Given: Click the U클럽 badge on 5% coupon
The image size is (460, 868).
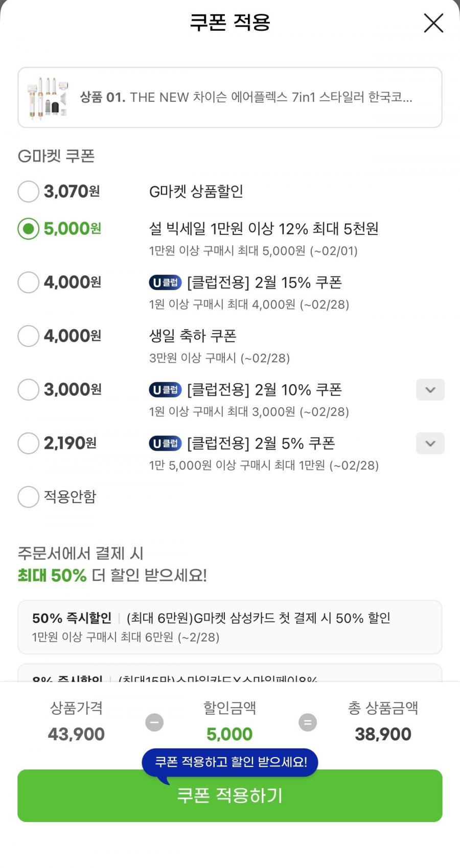Looking at the screenshot, I should (x=165, y=443).
